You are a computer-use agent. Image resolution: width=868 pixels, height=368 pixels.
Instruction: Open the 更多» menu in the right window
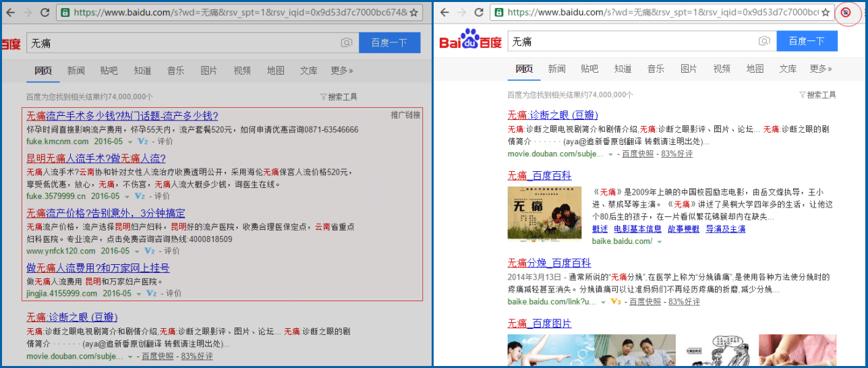(x=821, y=69)
